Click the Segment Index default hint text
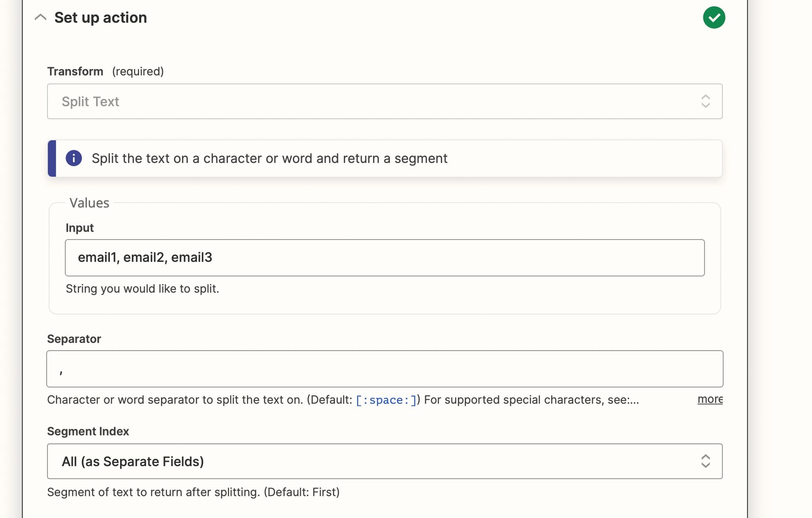This screenshot has width=812, height=518. point(193,492)
